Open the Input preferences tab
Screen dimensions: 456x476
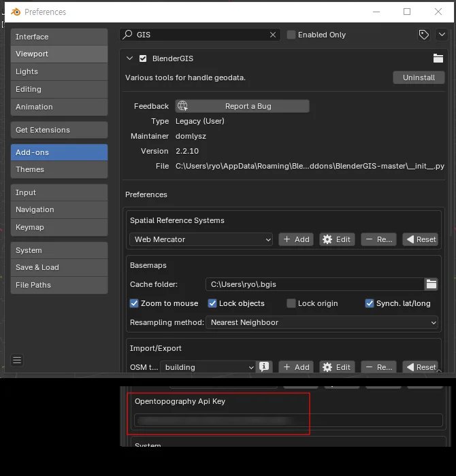[x=59, y=192]
